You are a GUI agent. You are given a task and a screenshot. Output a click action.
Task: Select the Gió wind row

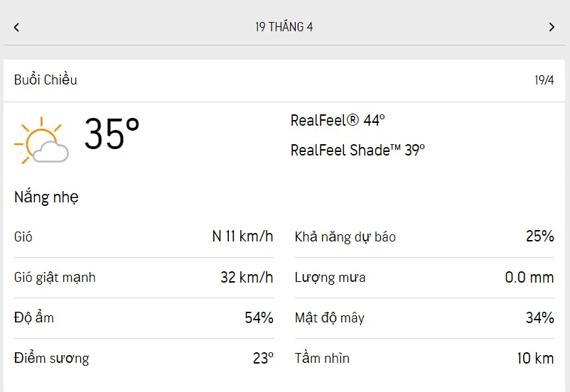[144, 236]
